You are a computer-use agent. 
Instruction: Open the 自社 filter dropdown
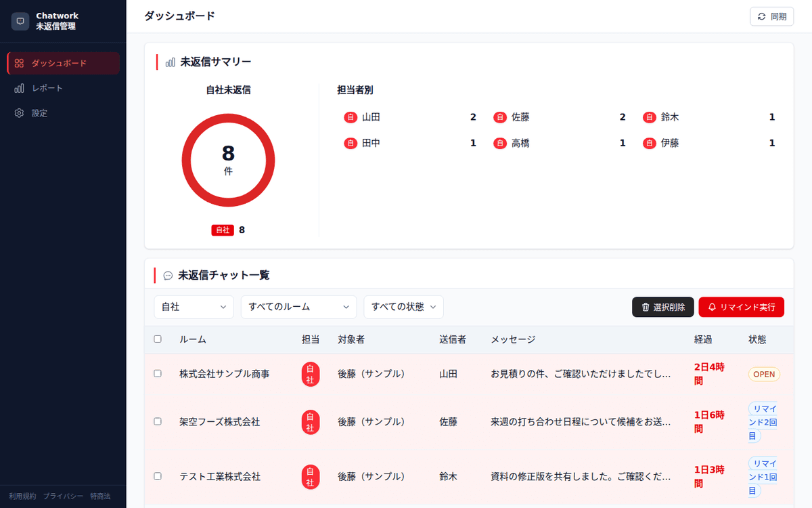[x=194, y=307]
